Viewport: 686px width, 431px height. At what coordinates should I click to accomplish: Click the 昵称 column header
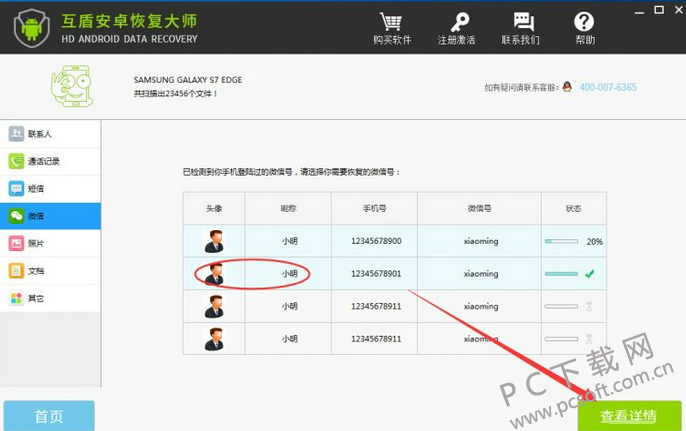288,208
